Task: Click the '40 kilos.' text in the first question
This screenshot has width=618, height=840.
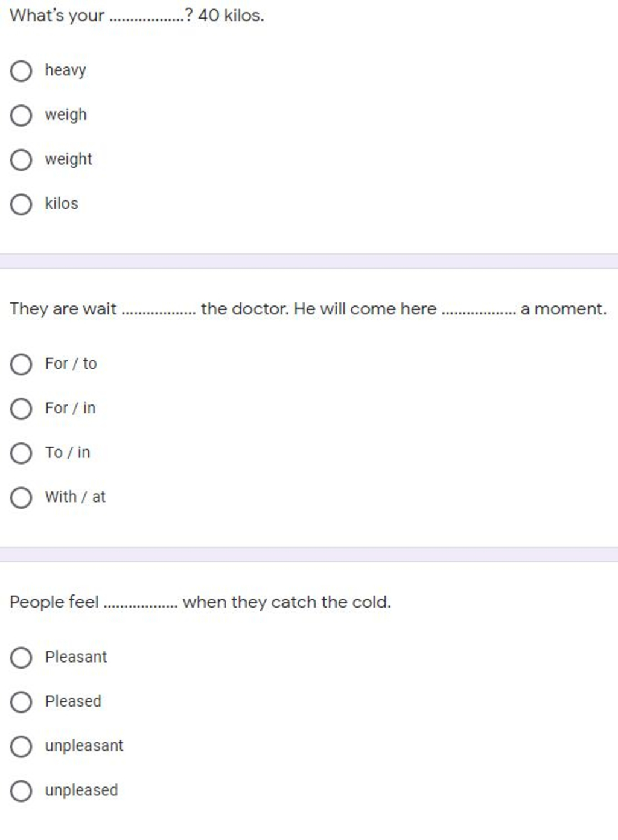Action: [231, 16]
